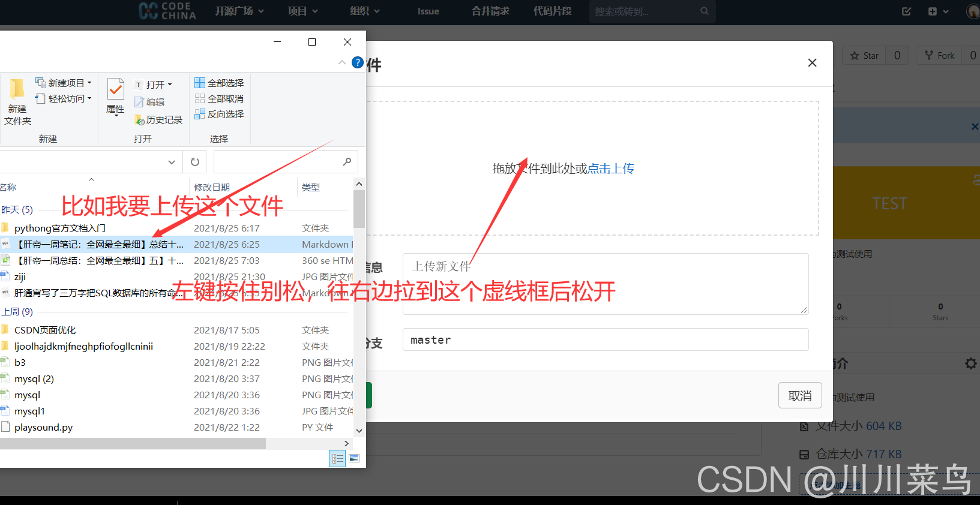Select folder ljoolhajdkmjfneghpfiofogllcninii
This screenshot has width=980, height=505.
click(x=83, y=346)
